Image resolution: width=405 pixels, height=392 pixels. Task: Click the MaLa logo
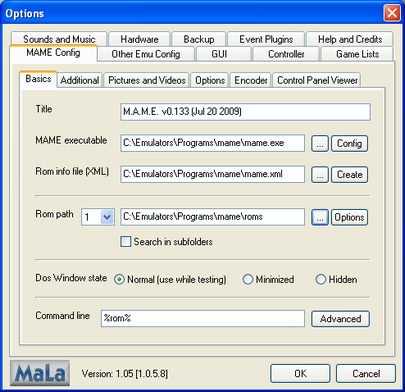[x=40, y=373]
